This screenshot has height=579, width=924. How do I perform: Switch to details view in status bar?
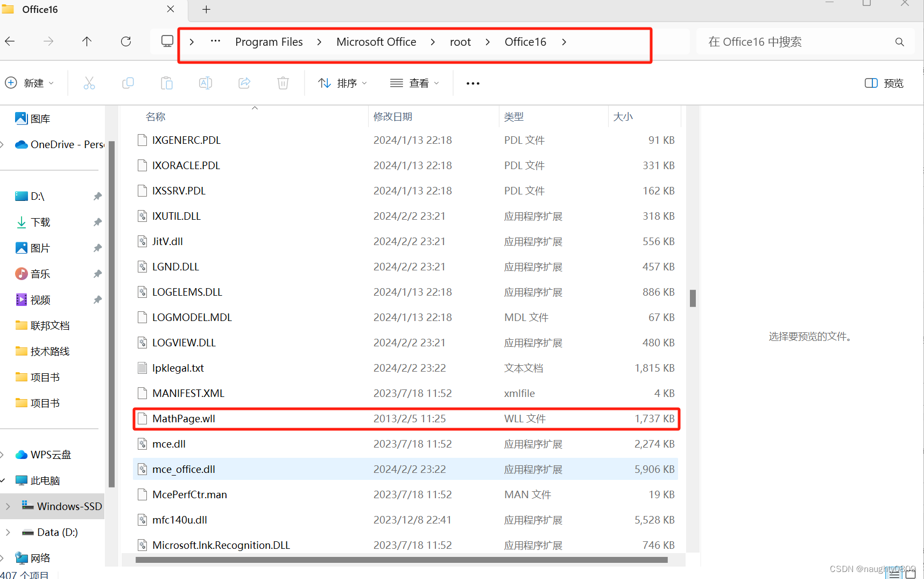pos(894,574)
